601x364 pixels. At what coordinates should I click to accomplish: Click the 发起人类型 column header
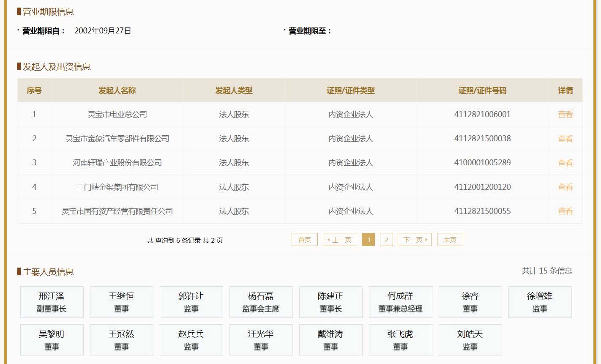coord(234,90)
